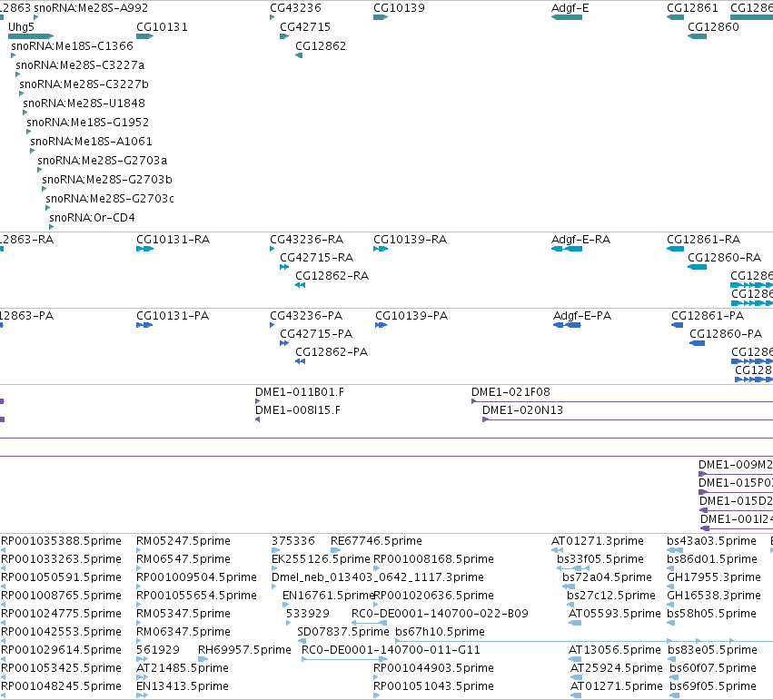Select the CG10139 gene arrow

click(381, 17)
